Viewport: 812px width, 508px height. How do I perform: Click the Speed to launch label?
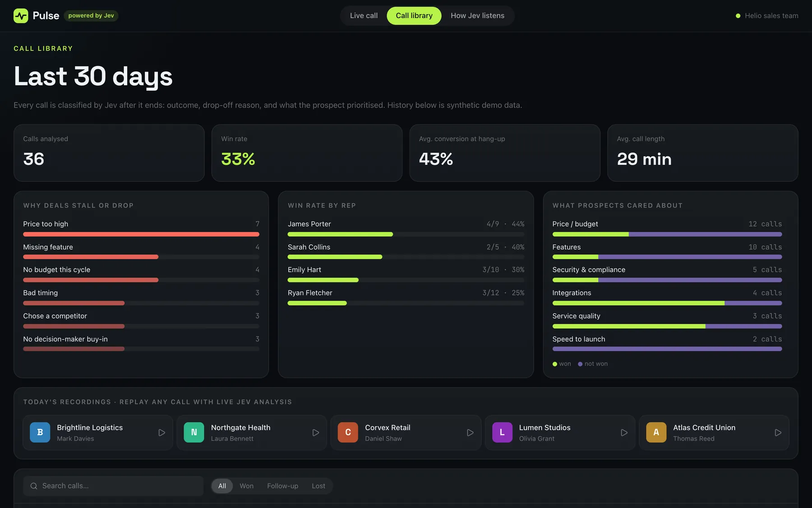[579, 339]
